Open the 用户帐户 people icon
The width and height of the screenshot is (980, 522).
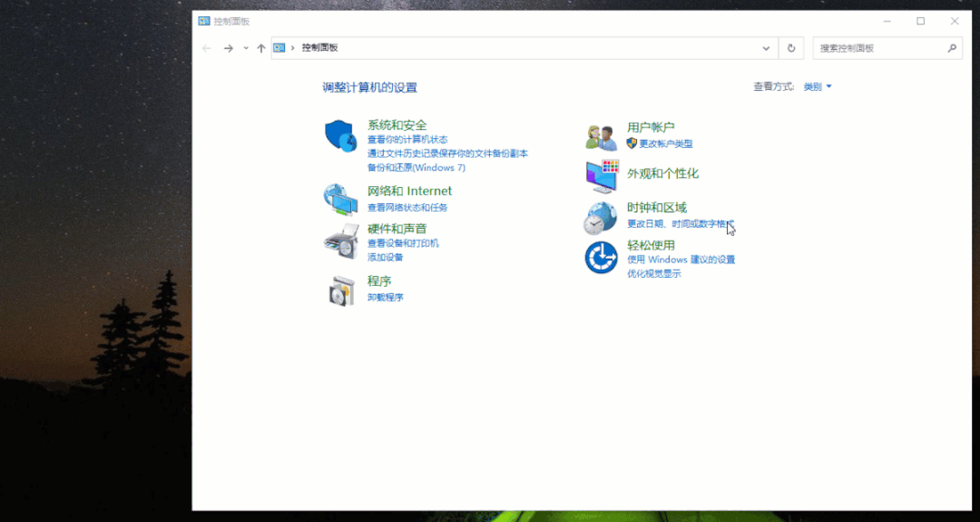[602, 137]
